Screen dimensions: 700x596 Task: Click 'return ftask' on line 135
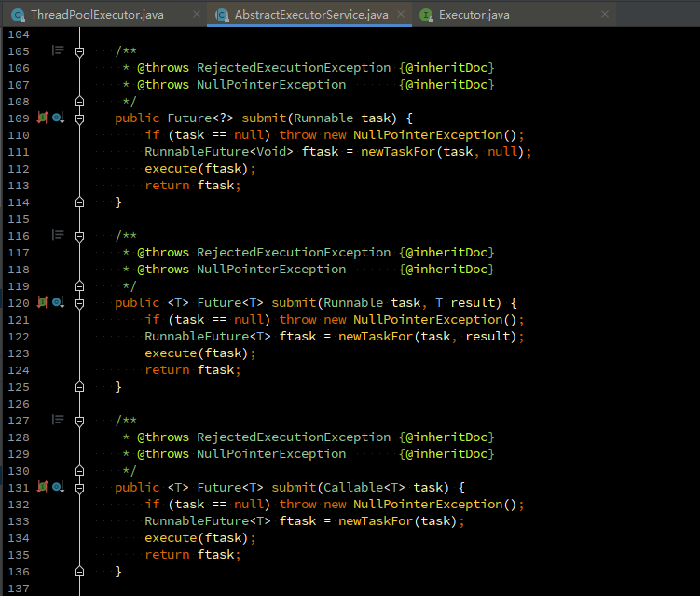(x=189, y=554)
